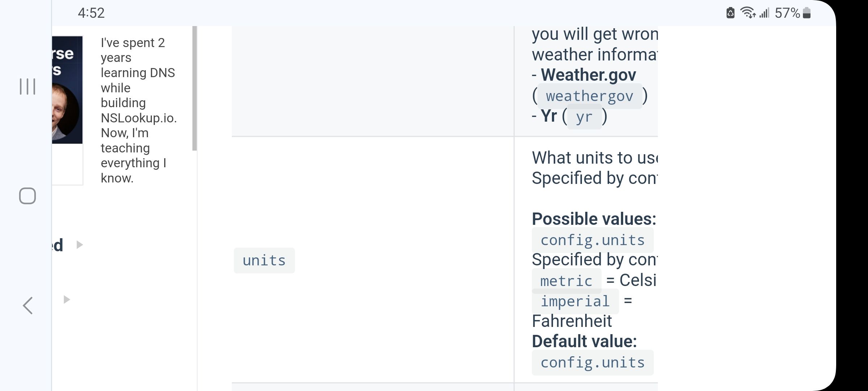The height and width of the screenshot is (391, 868).
Task: Click the sidebar vertical scrollbar
Action: click(x=195, y=88)
